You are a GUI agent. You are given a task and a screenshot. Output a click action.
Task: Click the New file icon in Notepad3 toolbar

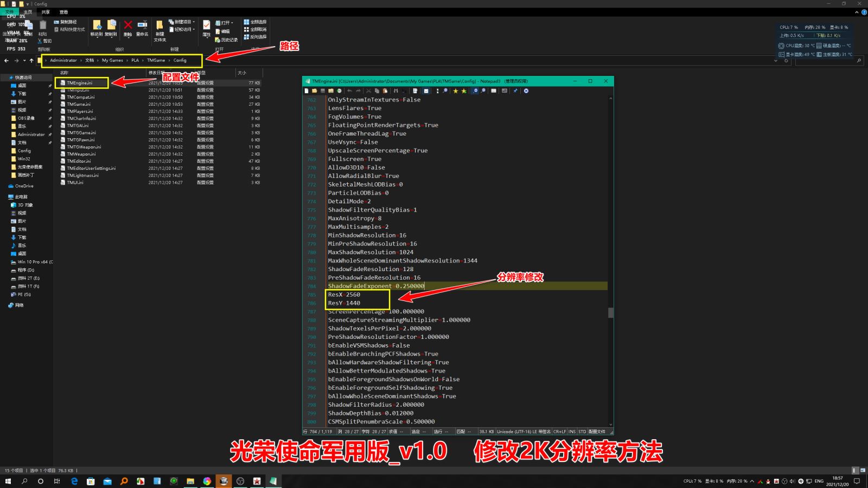click(307, 91)
